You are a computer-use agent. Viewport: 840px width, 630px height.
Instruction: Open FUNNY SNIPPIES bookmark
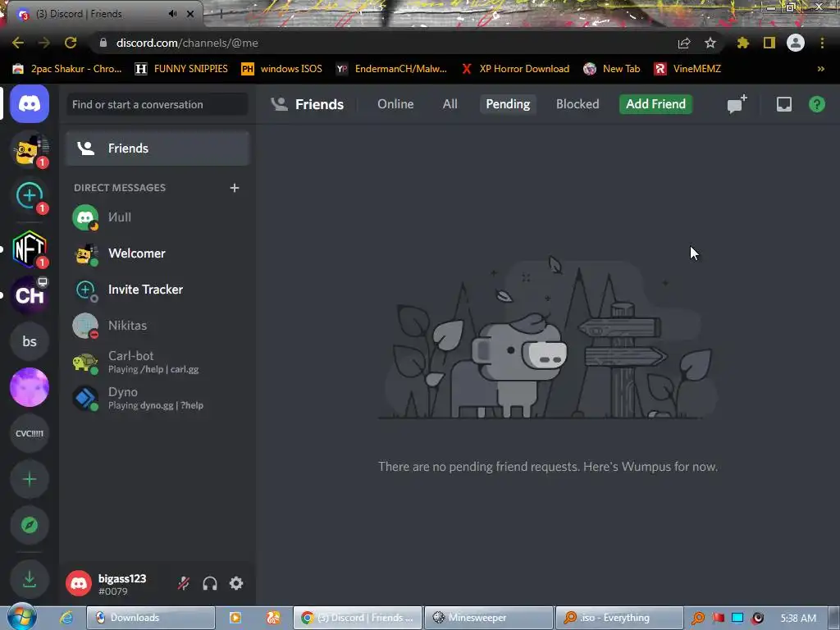pos(181,69)
